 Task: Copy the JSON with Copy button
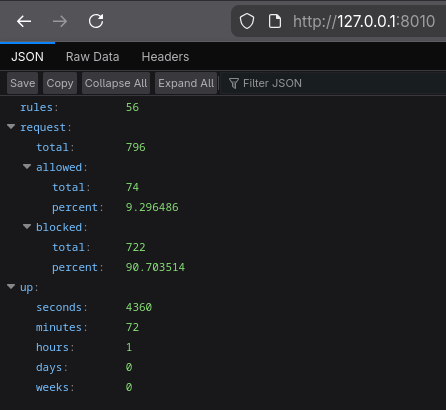point(60,83)
